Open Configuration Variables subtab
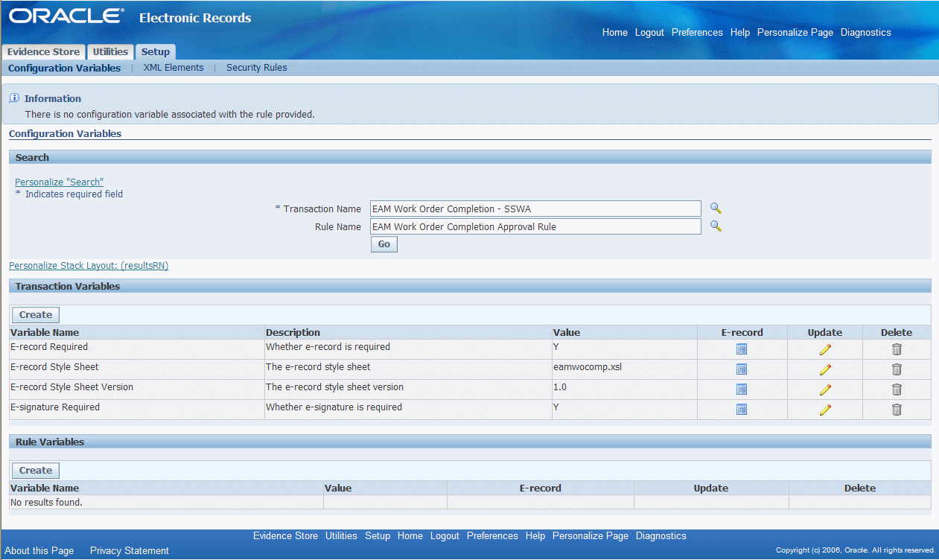The image size is (939, 560). pyautogui.click(x=64, y=68)
